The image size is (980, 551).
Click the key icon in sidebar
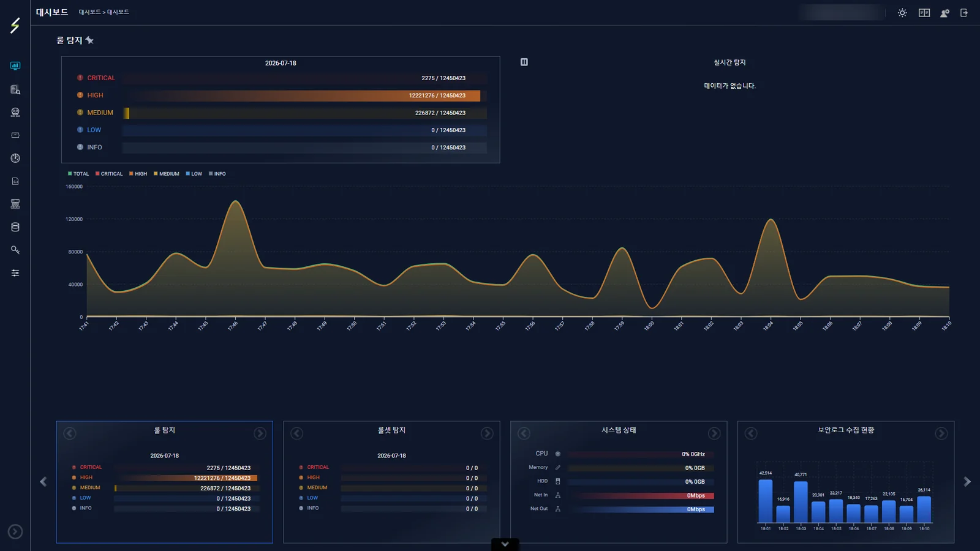pos(15,250)
